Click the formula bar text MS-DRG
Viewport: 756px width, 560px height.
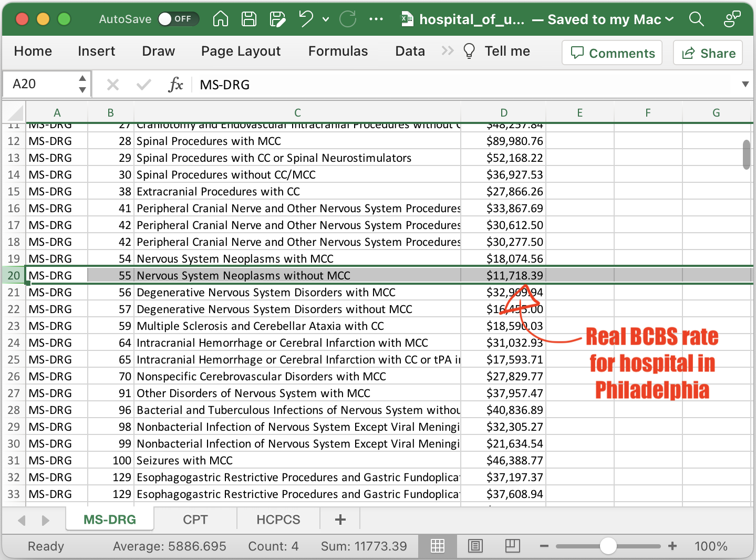(224, 85)
